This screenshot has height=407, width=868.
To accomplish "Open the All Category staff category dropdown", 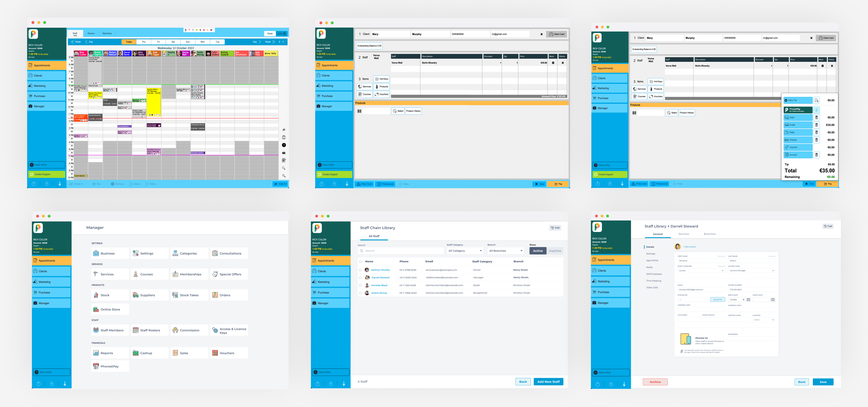I will pos(465,251).
